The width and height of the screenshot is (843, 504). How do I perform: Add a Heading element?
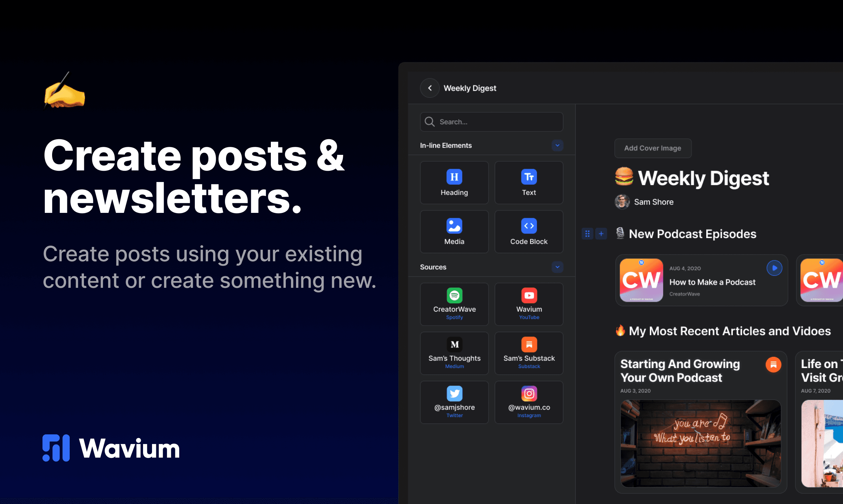[454, 183]
